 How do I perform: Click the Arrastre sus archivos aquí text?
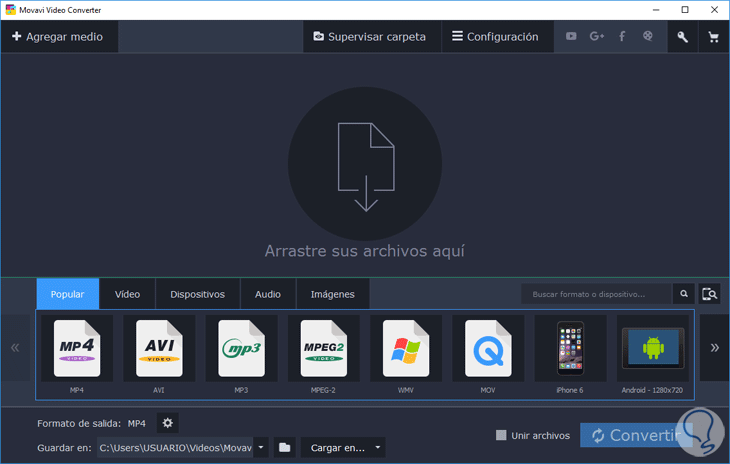[x=365, y=251]
